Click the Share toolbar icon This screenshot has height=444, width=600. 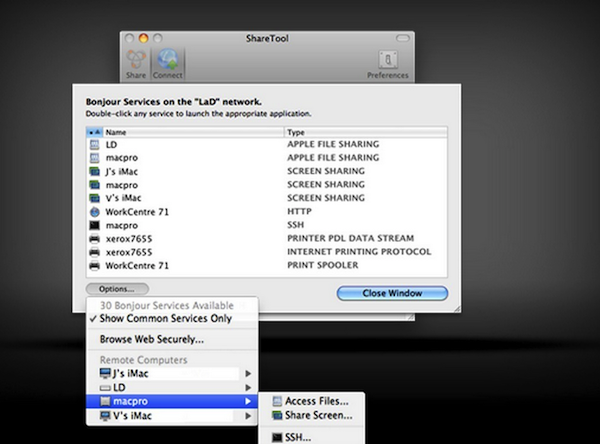pos(136,60)
